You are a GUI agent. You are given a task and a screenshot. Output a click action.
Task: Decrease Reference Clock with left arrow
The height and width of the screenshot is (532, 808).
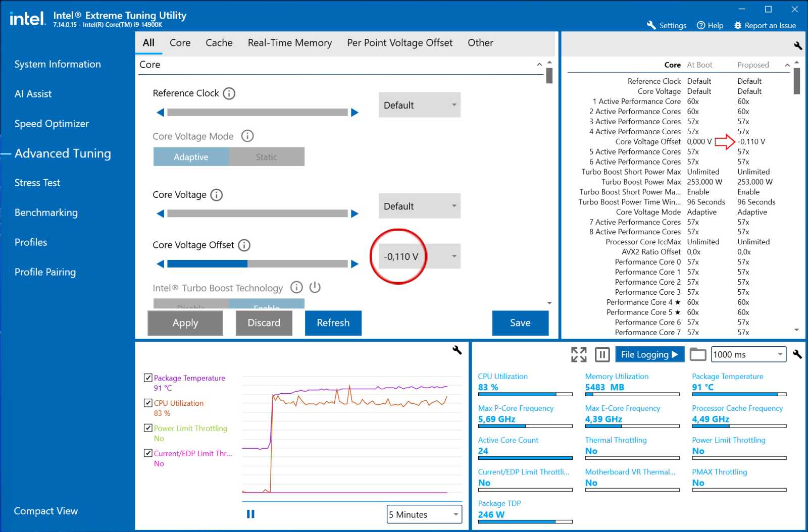point(161,113)
